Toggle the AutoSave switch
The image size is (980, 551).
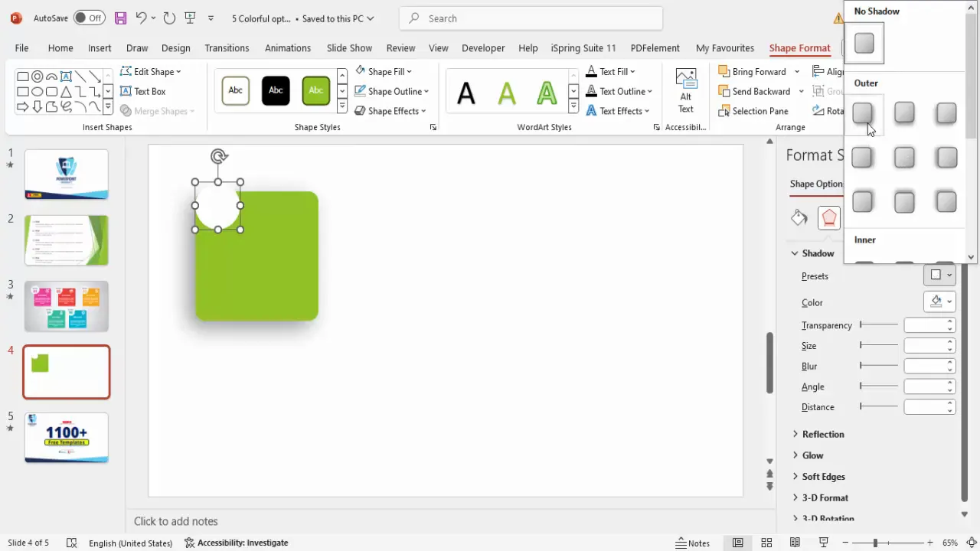tap(90, 18)
